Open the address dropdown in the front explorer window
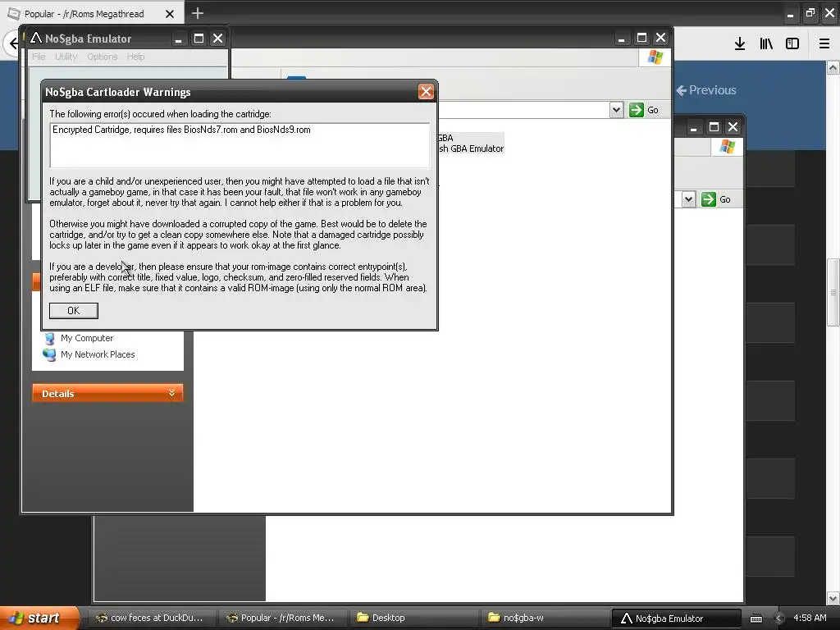The height and width of the screenshot is (630, 840). tap(616, 110)
